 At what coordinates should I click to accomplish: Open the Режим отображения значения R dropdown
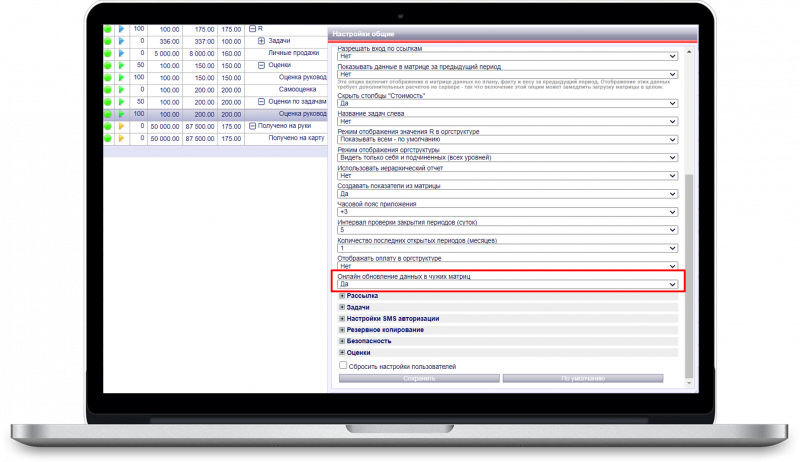(508, 140)
